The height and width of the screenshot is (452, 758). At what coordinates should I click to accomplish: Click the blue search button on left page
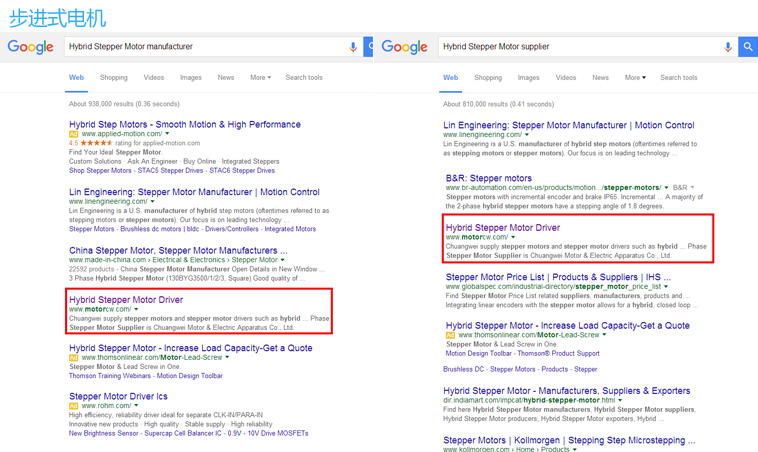pyautogui.click(x=368, y=47)
